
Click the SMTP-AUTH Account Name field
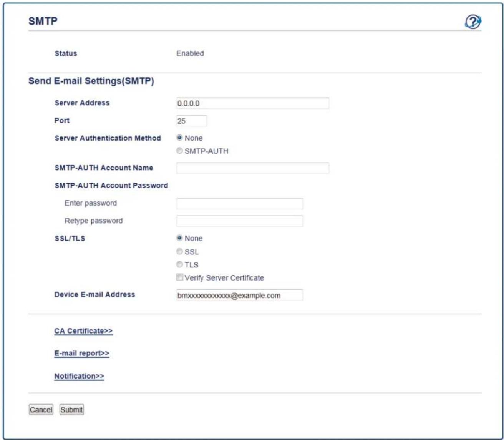[252, 168]
